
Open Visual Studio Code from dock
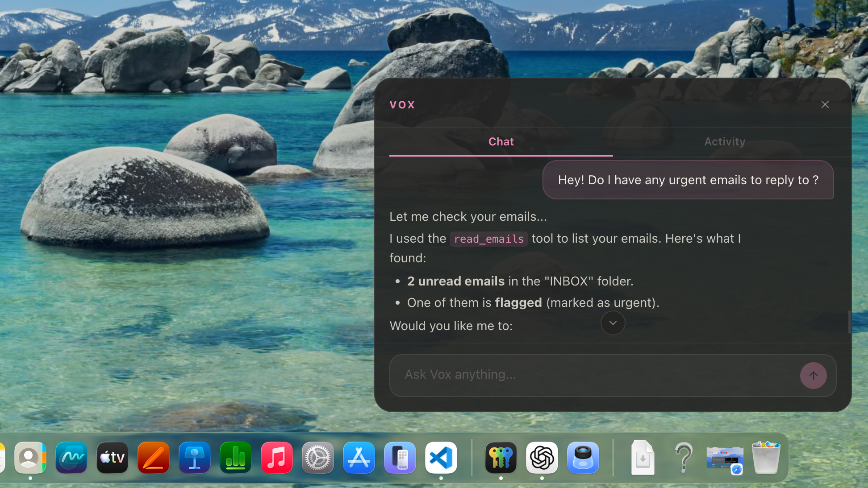pyautogui.click(x=441, y=458)
